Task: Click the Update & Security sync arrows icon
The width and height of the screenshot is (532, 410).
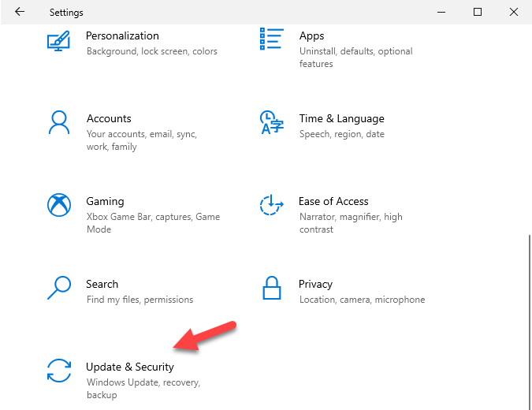Action: click(x=59, y=371)
